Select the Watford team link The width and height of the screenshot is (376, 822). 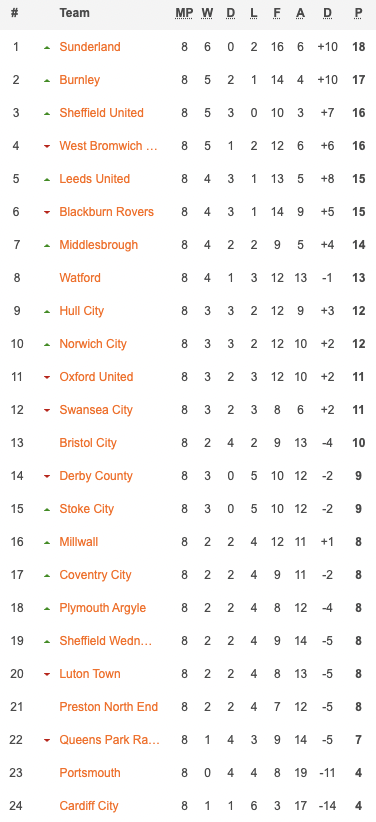(80, 278)
